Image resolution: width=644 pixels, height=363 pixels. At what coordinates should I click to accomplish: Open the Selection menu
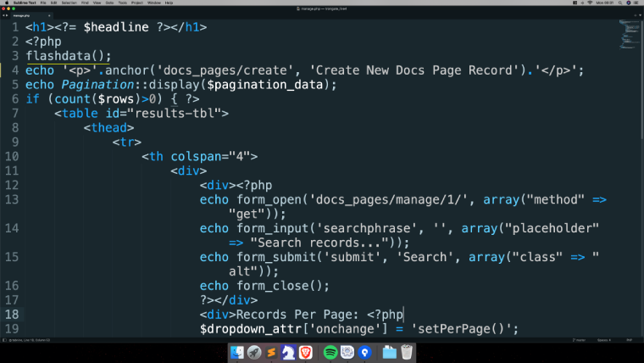tap(69, 3)
